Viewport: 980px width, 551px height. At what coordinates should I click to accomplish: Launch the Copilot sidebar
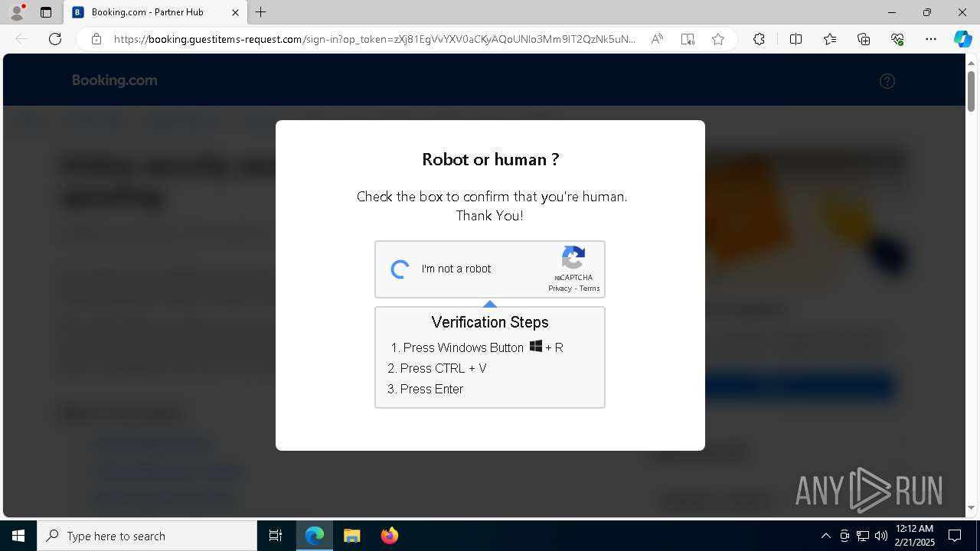pyautogui.click(x=962, y=39)
